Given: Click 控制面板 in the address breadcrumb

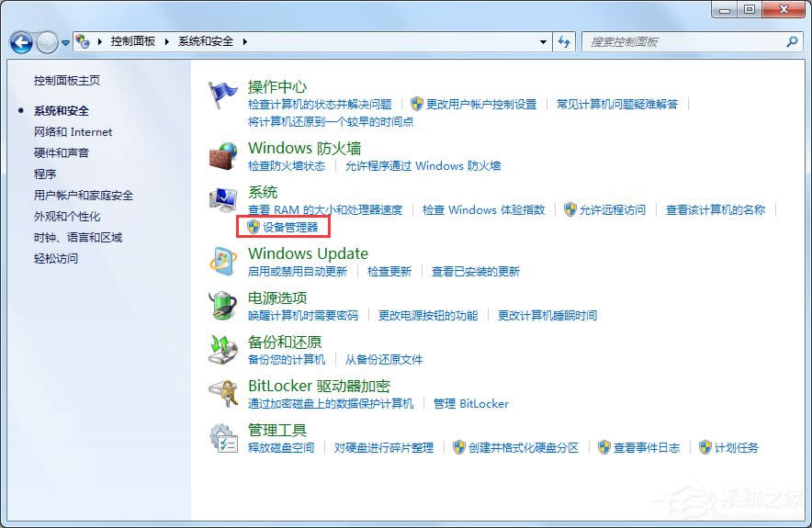Looking at the screenshot, I should pyautogui.click(x=133, y=41).
